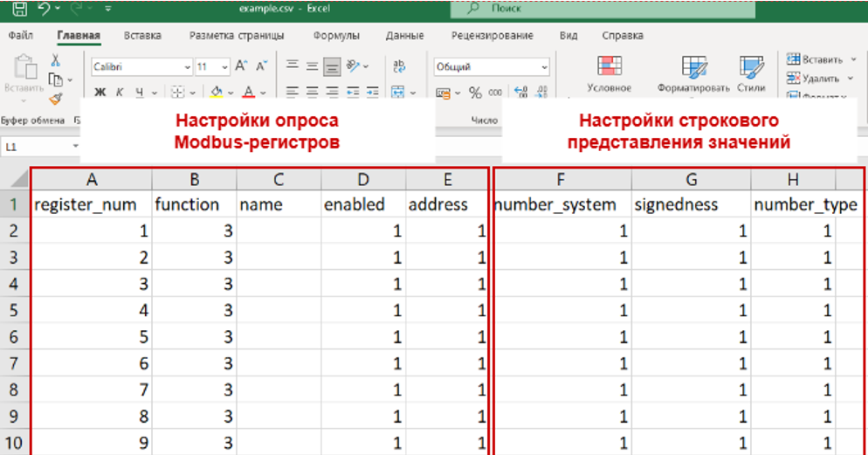The width and height of the screenshot is (868, 455).
Task: Open the Данные ribbon tab
Action: [404, 36]
